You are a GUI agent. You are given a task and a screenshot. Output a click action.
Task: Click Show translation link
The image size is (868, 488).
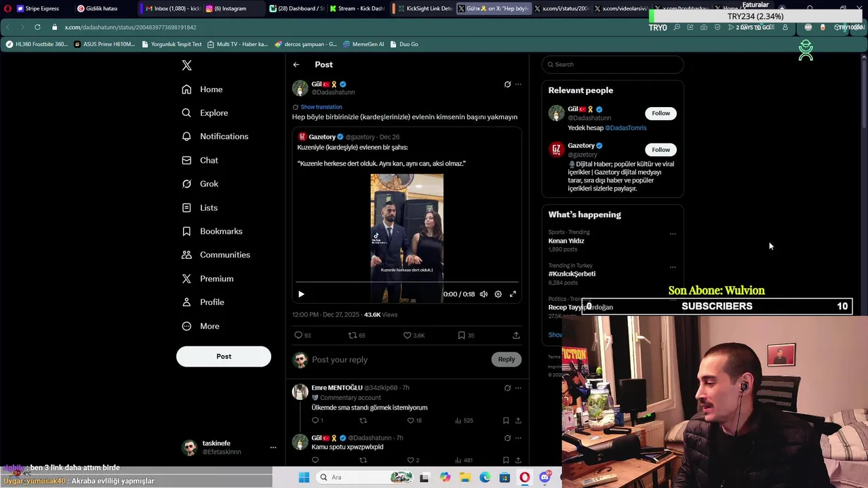click(x=321, y=107)
